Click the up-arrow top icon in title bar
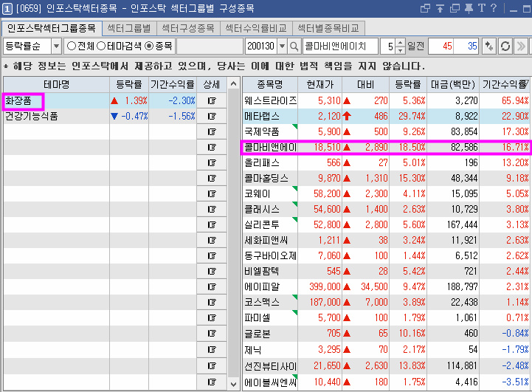This screenshot has height=392, width=532. coord(440,8)
